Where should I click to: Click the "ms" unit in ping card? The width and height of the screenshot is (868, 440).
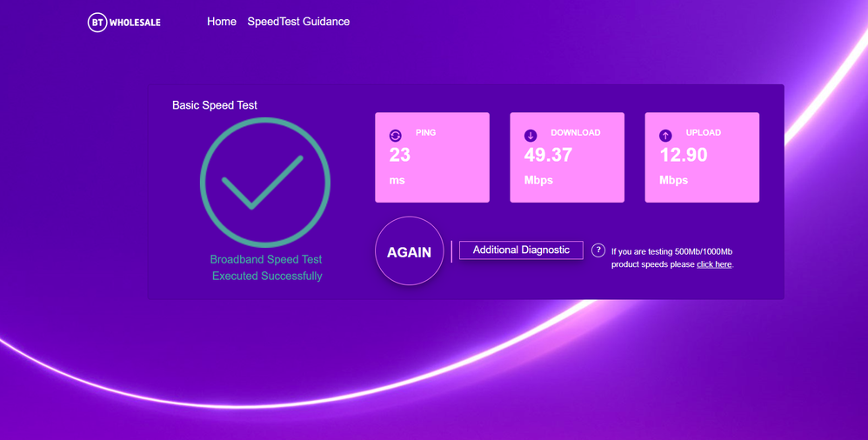point(397,181)
